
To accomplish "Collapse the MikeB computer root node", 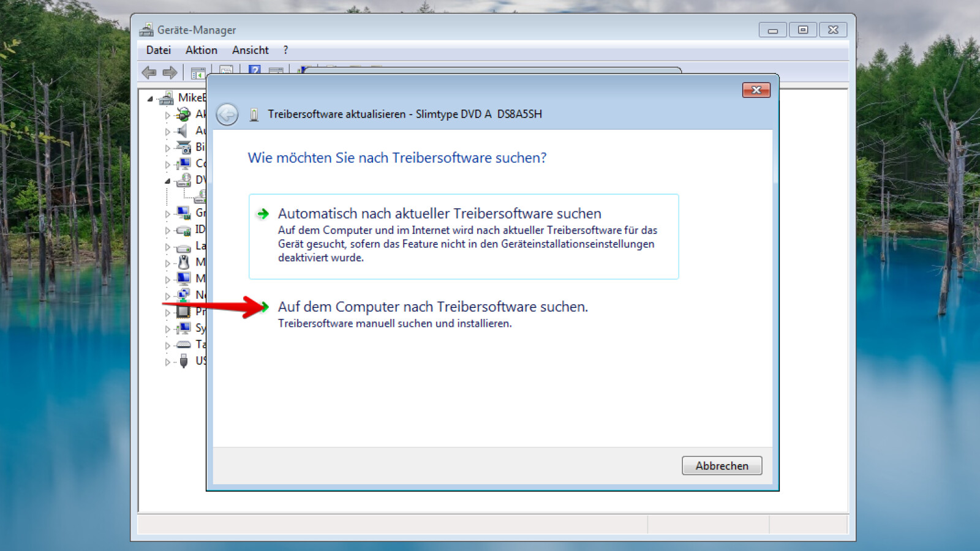I will [x=150, y=98].
